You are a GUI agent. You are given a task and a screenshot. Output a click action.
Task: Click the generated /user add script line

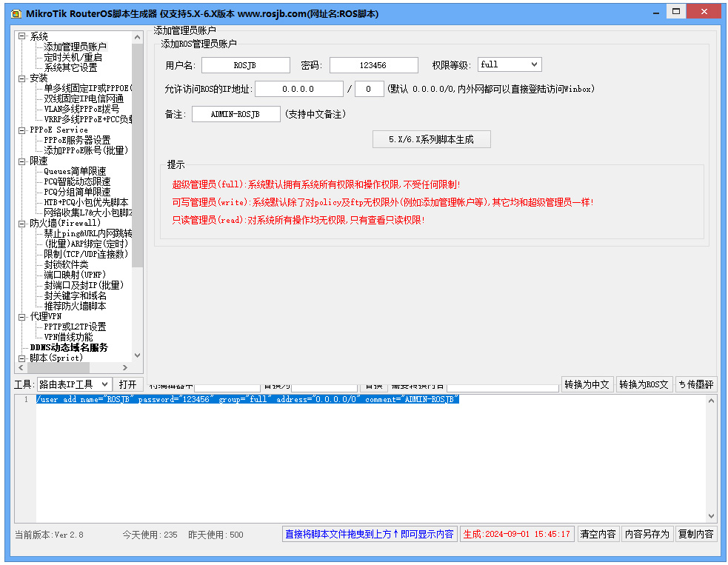[x=248, y=399]
